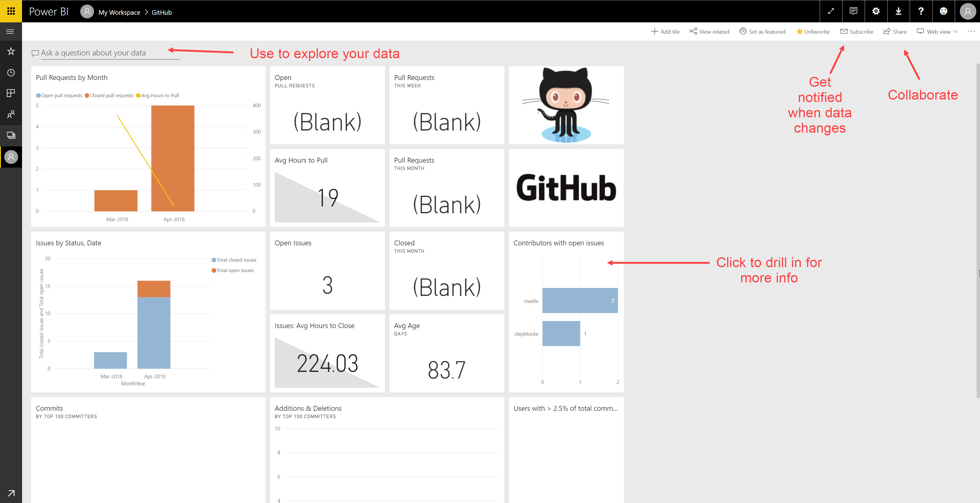Open Pull Requests This Week tile
The width and height of the screenshot is (980, 503).
(x=447, y=105)
